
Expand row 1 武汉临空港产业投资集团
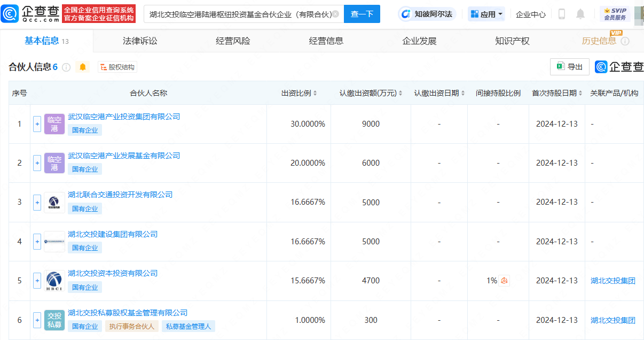tap(37, 124)
